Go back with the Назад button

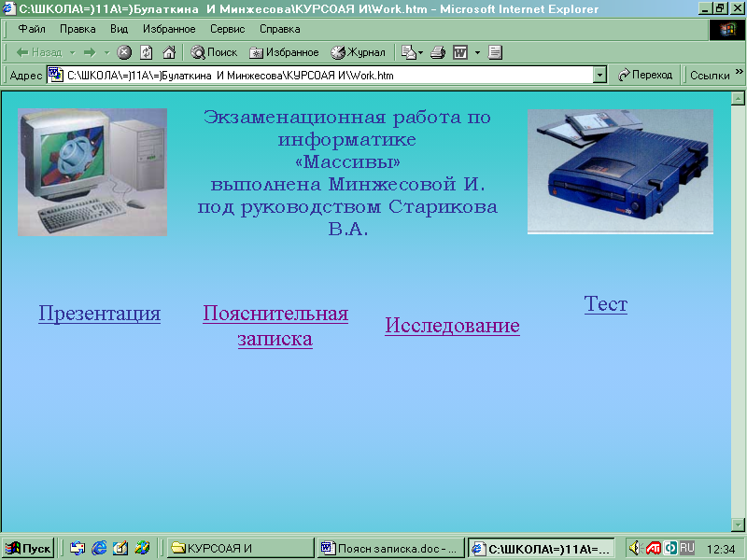point(39,52)
